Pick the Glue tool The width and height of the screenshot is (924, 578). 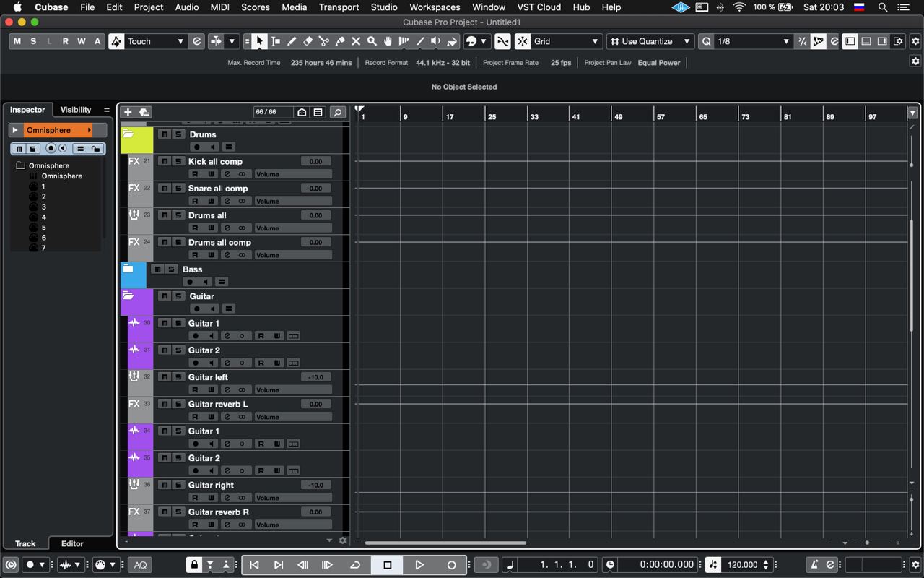pos(340,41)
